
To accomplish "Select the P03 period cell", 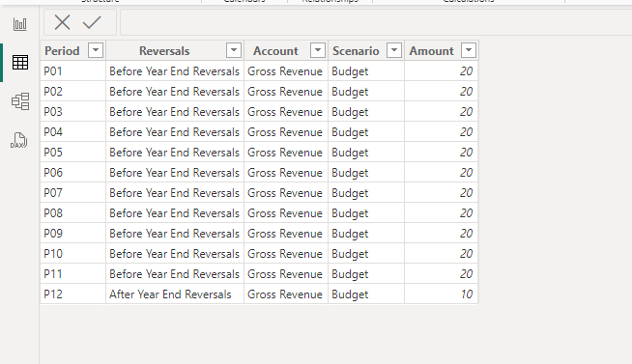I will (x=72, y=112).
